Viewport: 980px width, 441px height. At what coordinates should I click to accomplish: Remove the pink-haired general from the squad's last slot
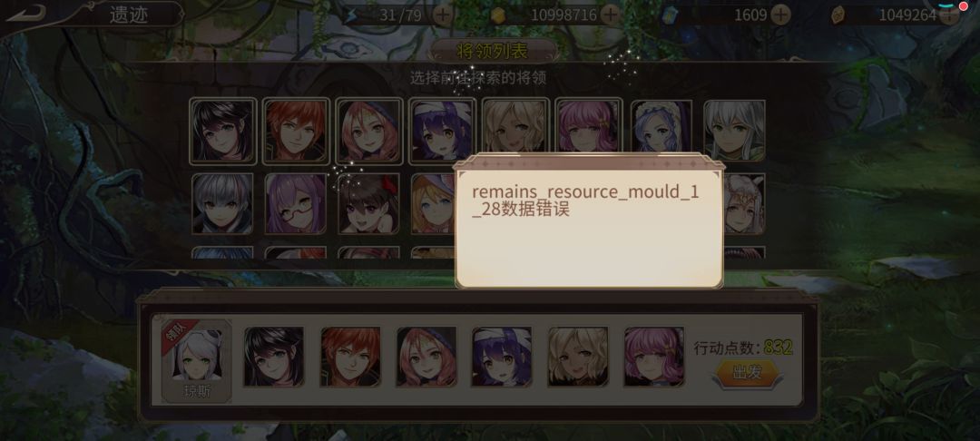[x=653, y=357]
